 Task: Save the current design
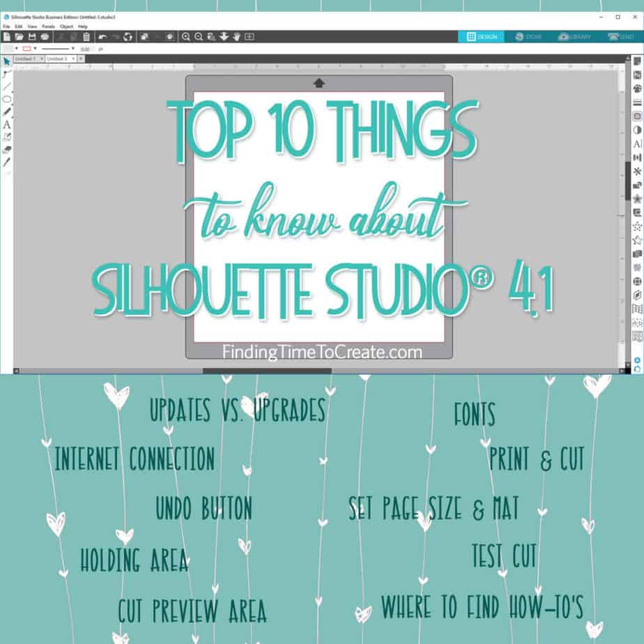point(32,36)
